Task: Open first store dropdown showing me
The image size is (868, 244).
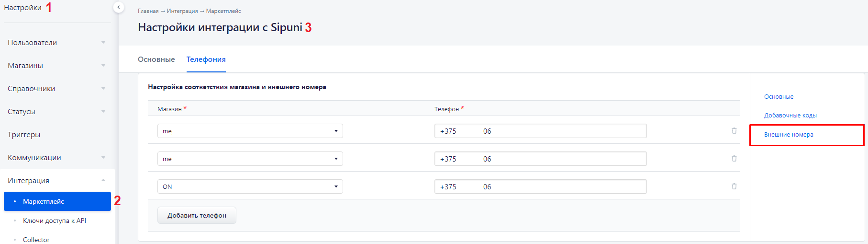Action: click(250, 131)
